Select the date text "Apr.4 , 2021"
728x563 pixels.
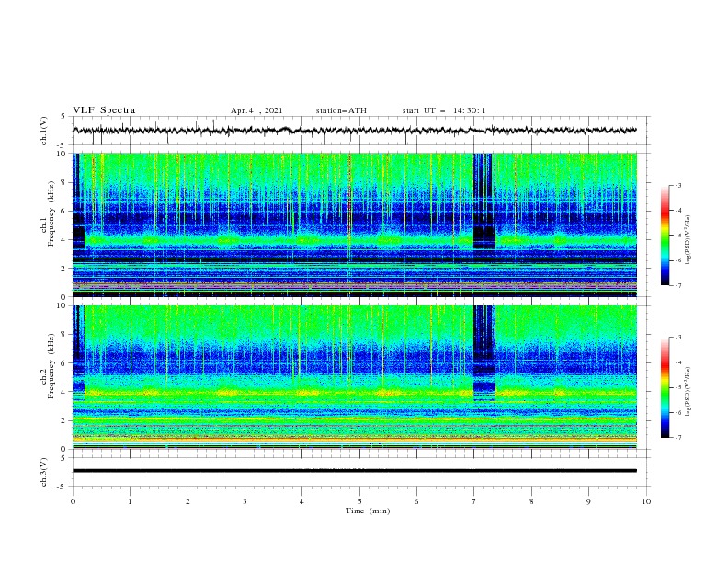(256, 110)
